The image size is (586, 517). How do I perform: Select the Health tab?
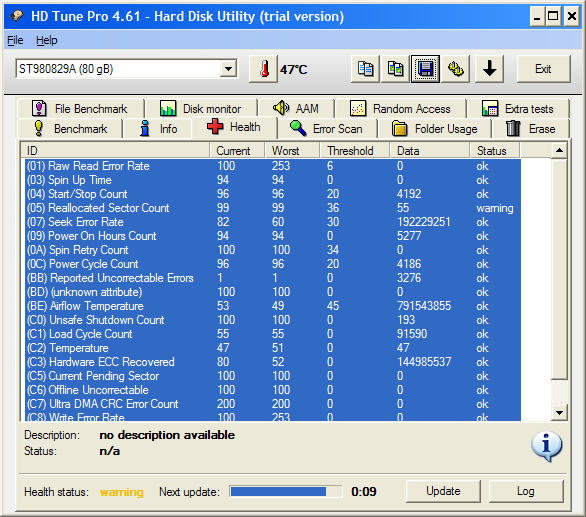point(234,127)
